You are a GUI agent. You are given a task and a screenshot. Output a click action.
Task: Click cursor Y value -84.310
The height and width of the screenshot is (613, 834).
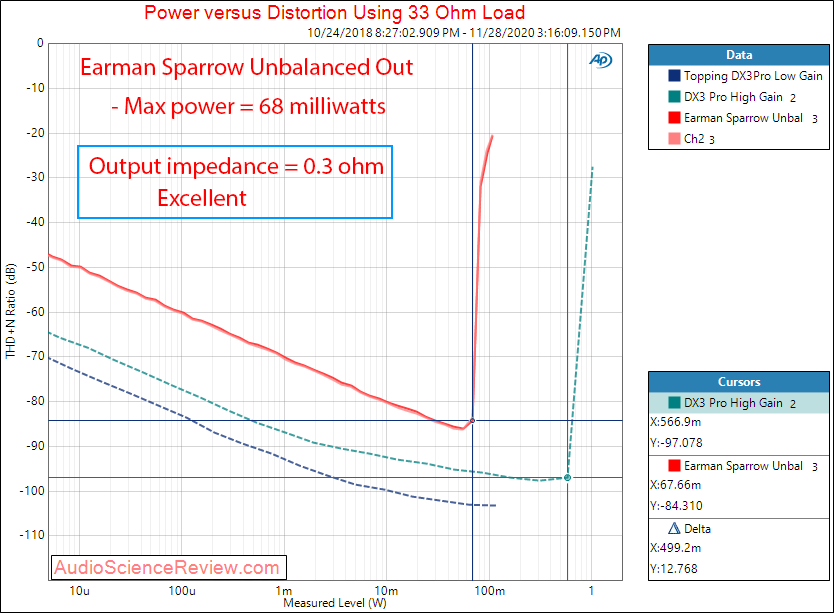676,506
